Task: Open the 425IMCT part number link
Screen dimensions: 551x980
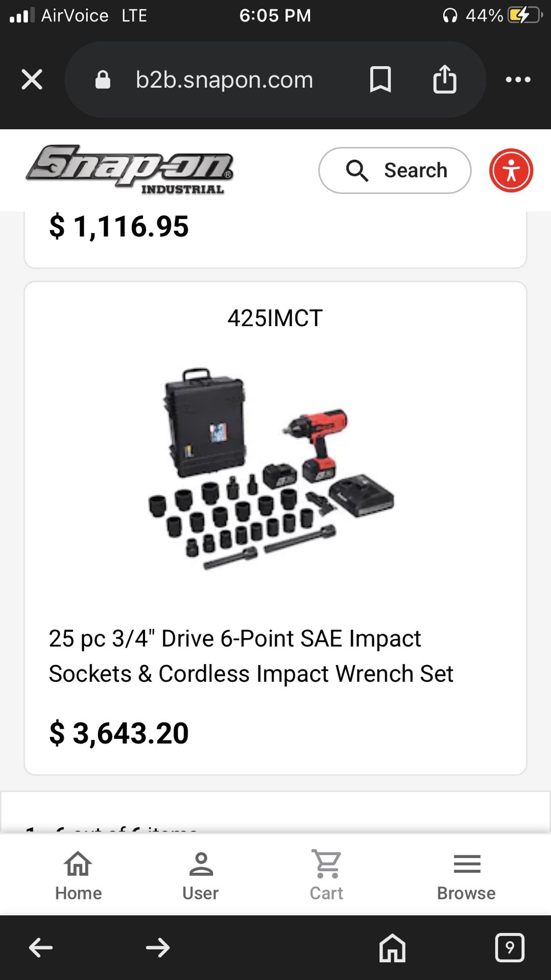Action: 275,318
